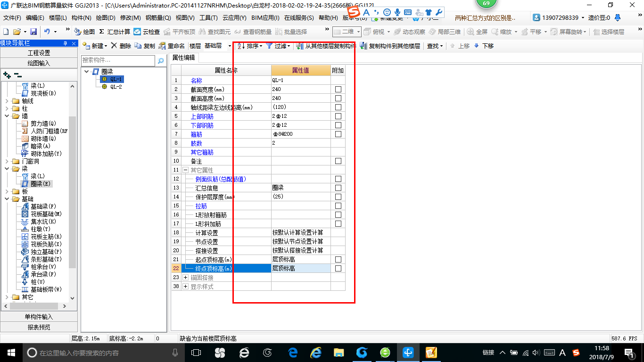Select 集水坑(K) in the navigation tree
Image resolution: width=644 pixels, height=362 pixels.
(x=40, y=222)
